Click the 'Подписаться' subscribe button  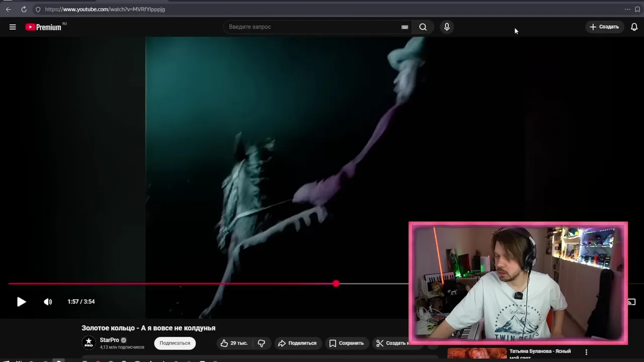(x=175, y=343)
